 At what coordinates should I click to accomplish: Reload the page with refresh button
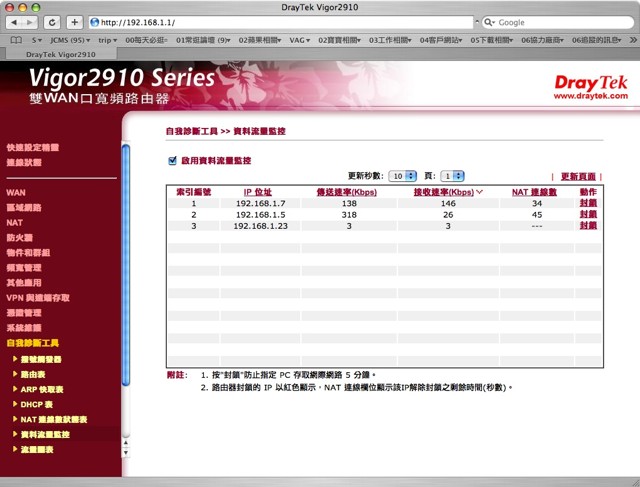pyautogui.click(x=52, y=22)
